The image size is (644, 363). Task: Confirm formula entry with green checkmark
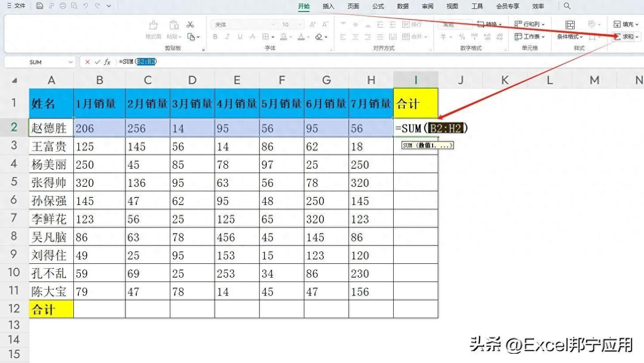pos(97,62)
